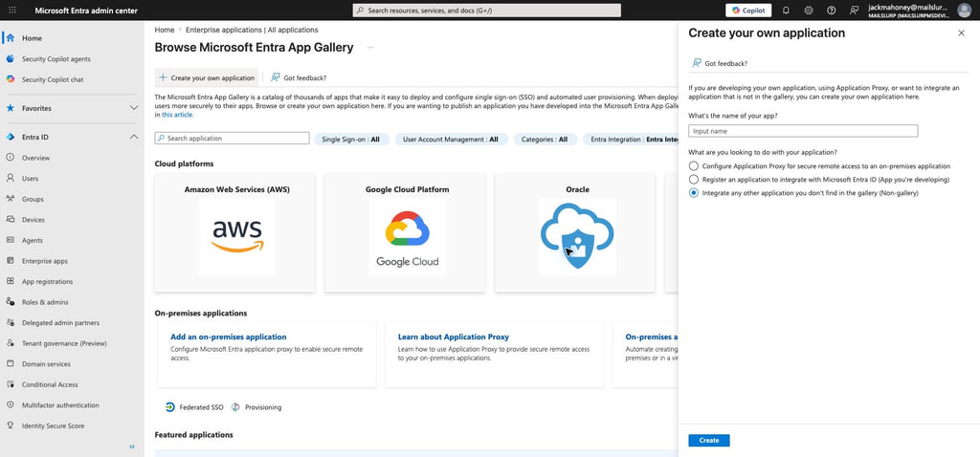
Task: Click the App registrations icon
Action: (x=10, y=282)
